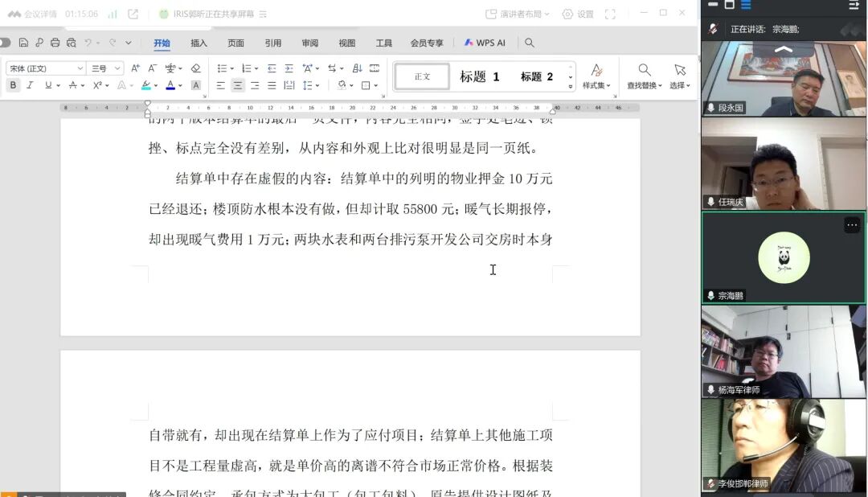Expand the bullet list dropdown arrow
The image size is (868, 497).
(x=232, y=68)
